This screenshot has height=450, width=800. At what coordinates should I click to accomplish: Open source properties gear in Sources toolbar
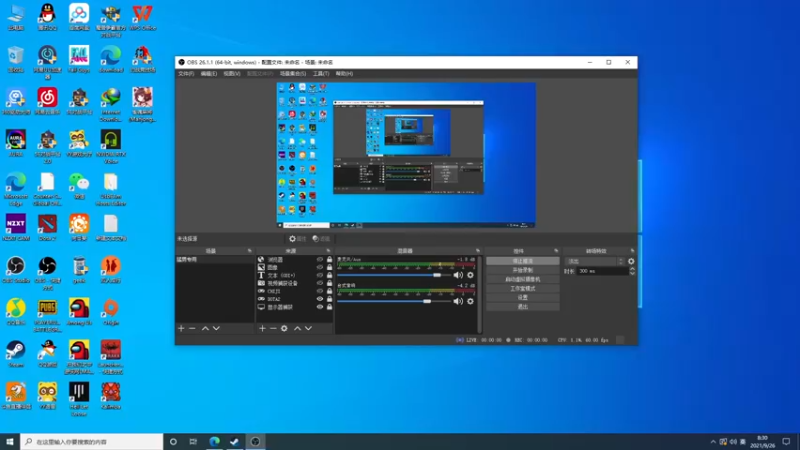click(284, 329)
